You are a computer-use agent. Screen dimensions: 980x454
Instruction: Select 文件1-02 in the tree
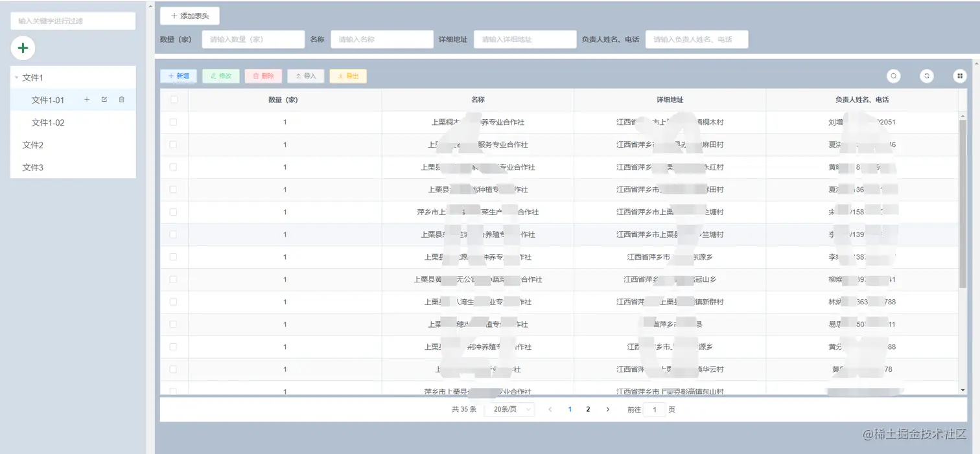48,122
